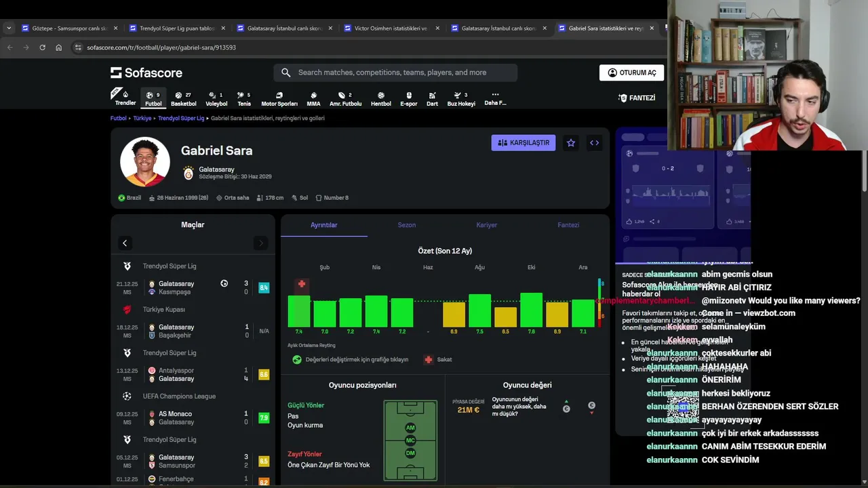Select the Futbol sport icon
This screenshot has width=868, height=488.
pyautogui.click(x=153, y=99)
